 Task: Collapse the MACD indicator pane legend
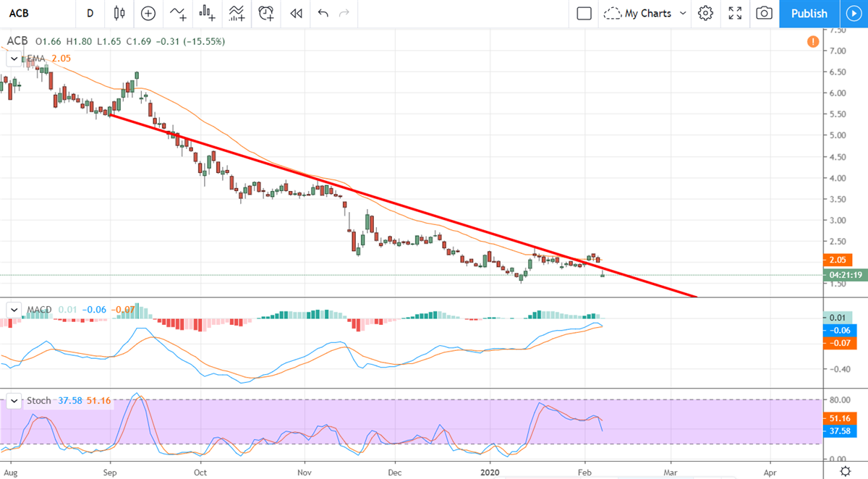click(13, 310)
